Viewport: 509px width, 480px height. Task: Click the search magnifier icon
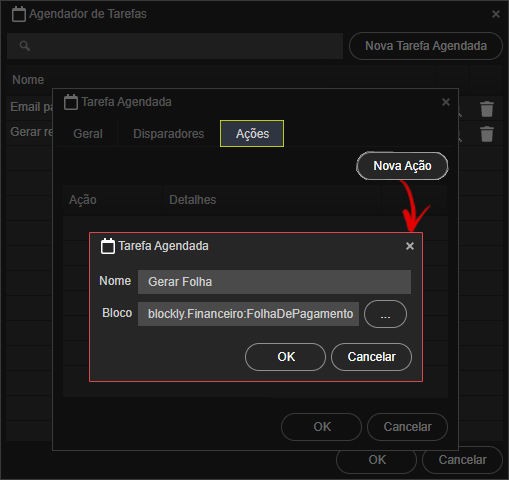[x=25, y=46]
